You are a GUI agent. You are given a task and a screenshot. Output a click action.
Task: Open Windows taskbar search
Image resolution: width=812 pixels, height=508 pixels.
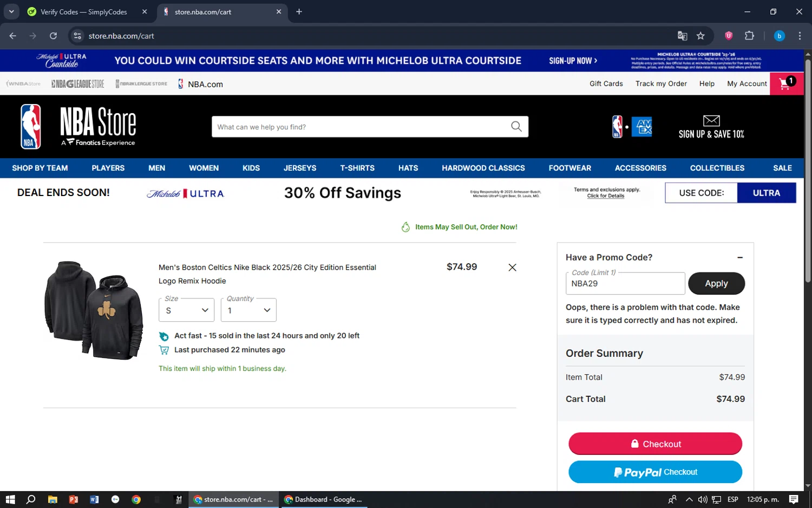tap(31, 499)
